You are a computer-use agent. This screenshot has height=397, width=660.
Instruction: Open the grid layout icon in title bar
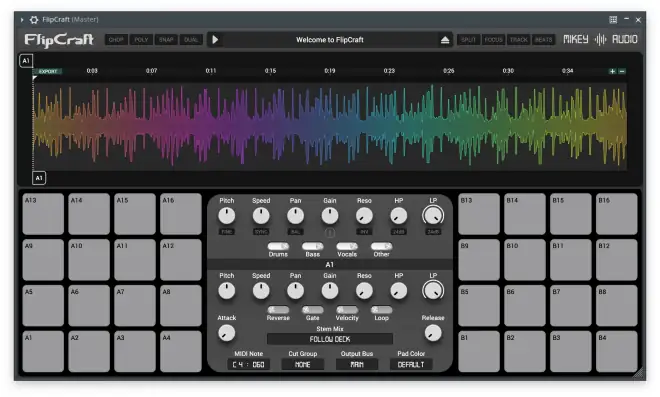pyautogui.click(x=613, y=20)
